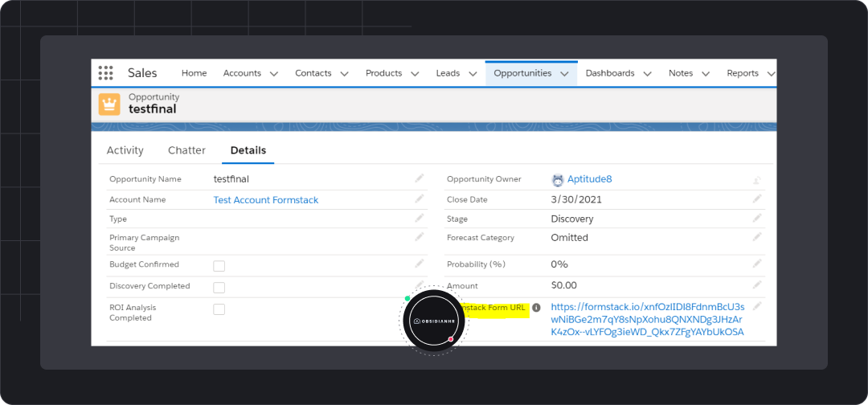Click the Discovery stage value
The width and height of the screenshot is (868, 405).
coord(572,219)
